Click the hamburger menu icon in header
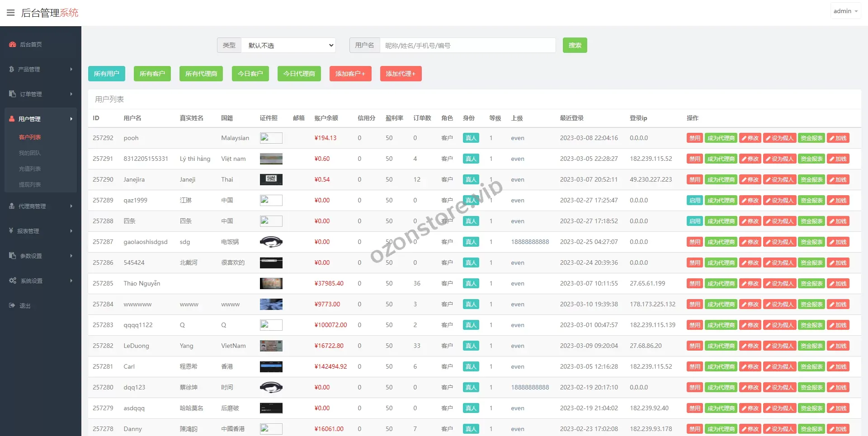This screenshot has height=436, width=868. [10, 13]
